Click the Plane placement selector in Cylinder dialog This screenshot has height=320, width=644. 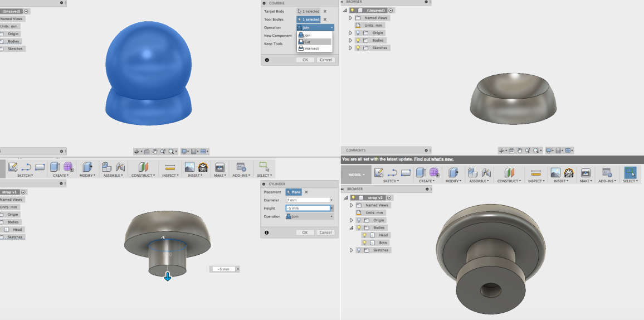click(x=294, y=192)
